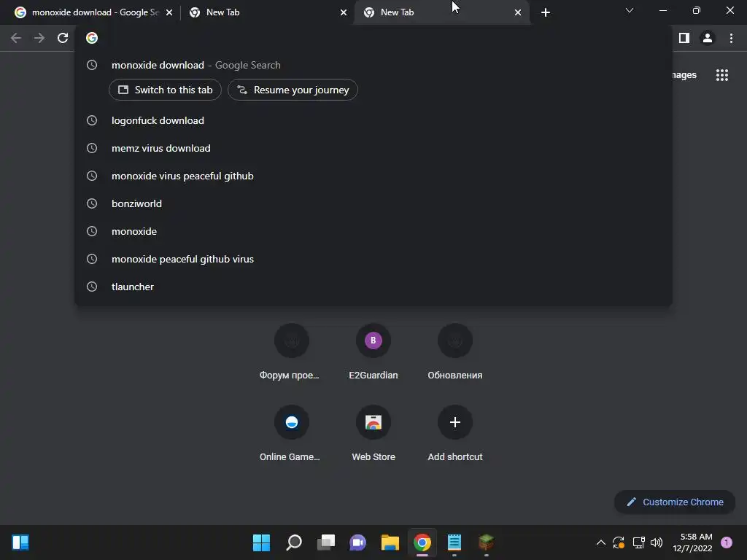Screen dimensions: 747x560
Task: Open the notification badge in tray
Action: tap(727, 542)
